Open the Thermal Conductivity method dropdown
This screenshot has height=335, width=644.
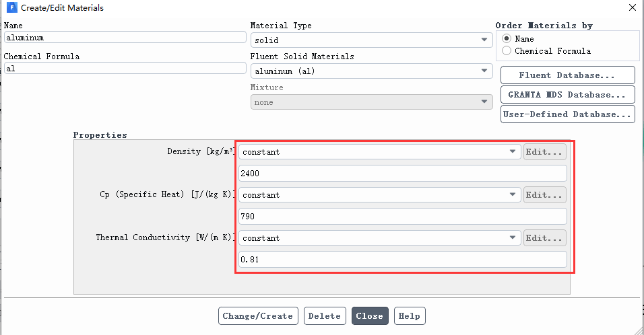coord(379,238)
